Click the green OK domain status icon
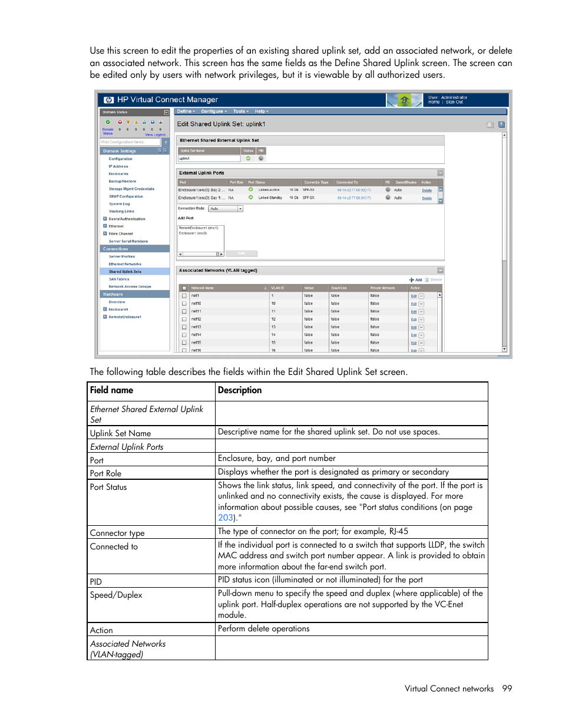Screen dimensions: 562x728 108,122
